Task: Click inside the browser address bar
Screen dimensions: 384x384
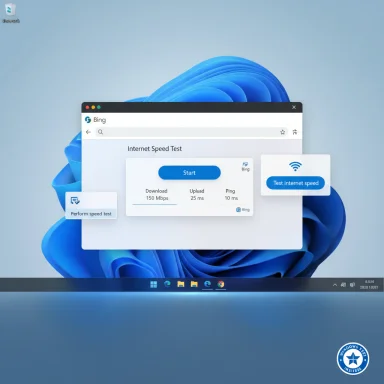Action: point(191,132)
